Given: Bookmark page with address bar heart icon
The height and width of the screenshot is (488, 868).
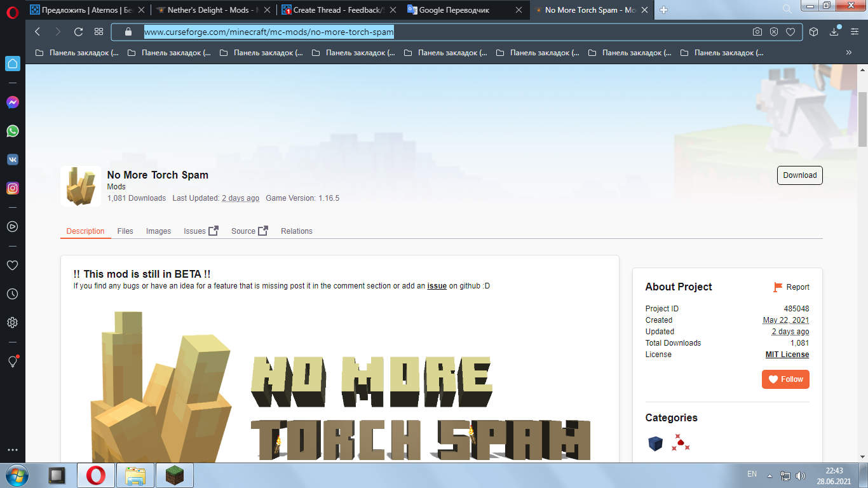Looking at the screenshot, I should (x=790, y=32).
